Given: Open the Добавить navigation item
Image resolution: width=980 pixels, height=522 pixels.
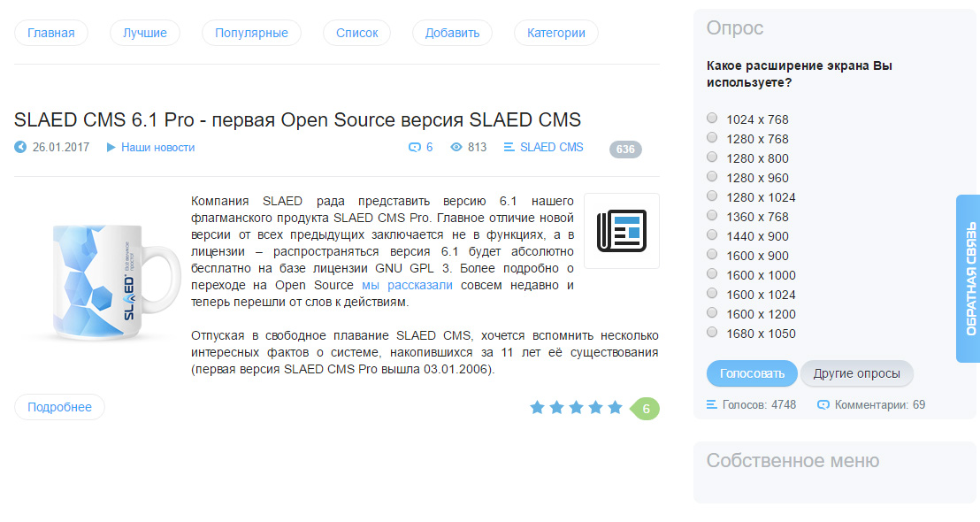Looking at the screenshot, I should pyautogui.click(x=452, y=33).
